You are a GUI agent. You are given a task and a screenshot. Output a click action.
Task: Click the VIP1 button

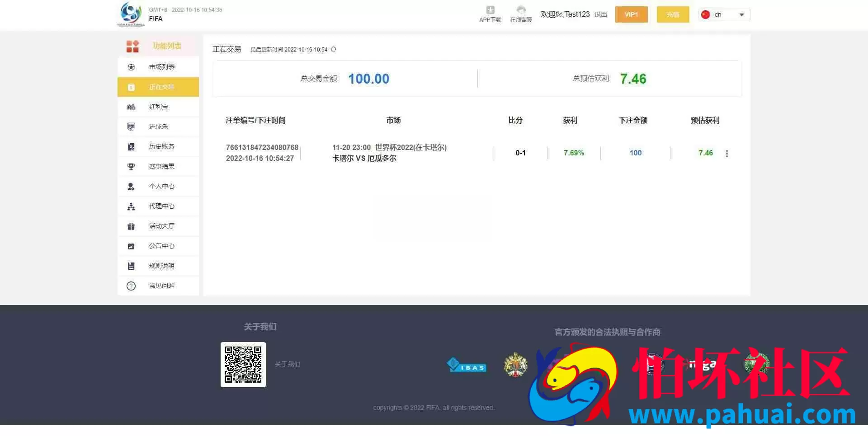[631, 14]
